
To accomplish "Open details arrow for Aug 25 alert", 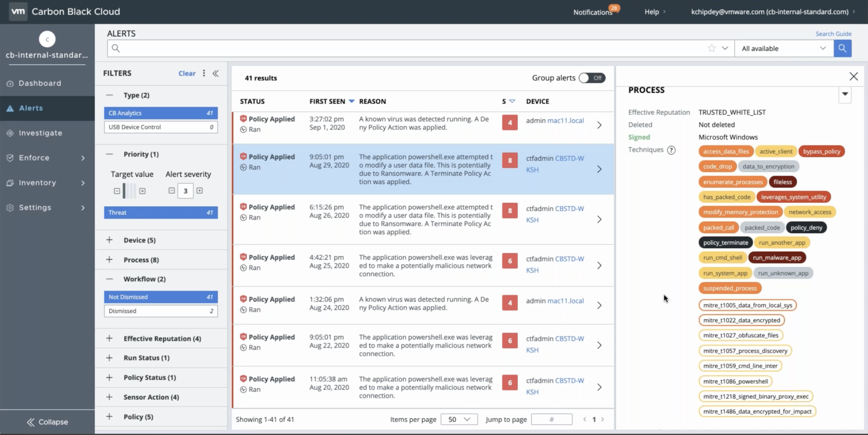I will click(x=599, y=266).
